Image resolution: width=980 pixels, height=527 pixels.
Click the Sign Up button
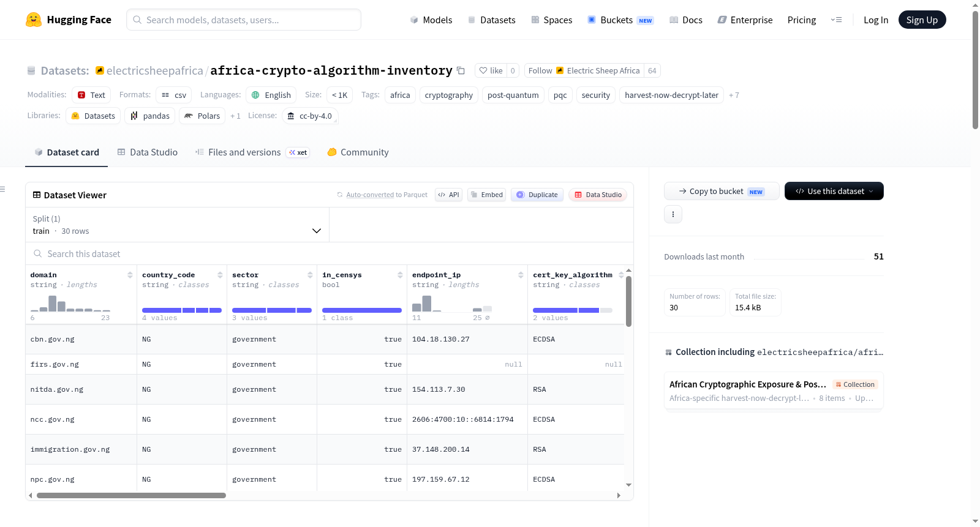pyautogui.click(x=922, y=20)
